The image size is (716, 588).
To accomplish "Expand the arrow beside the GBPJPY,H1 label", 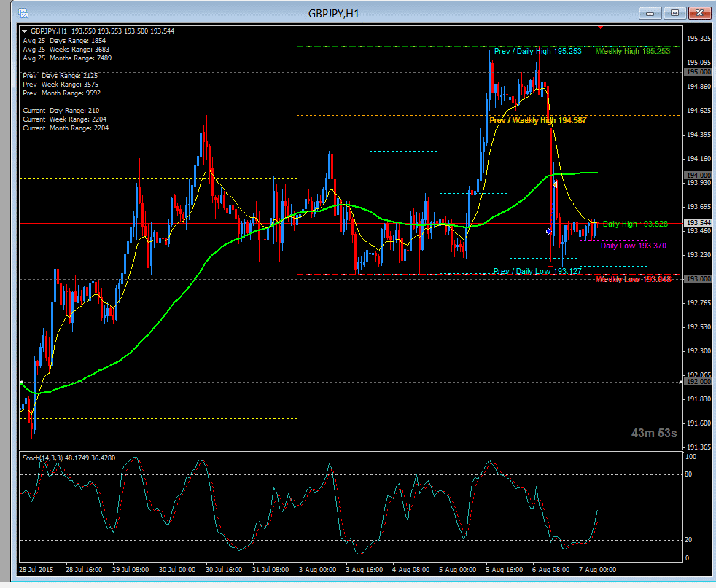I will coord(26,31).
